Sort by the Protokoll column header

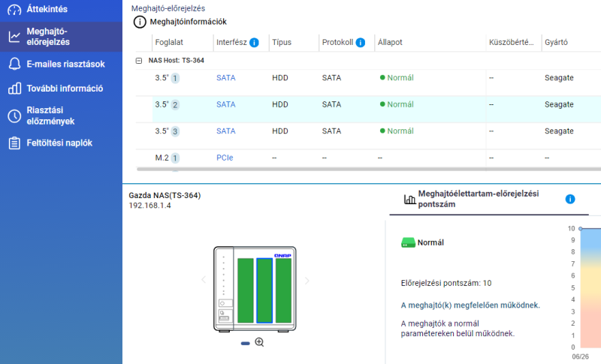(337, 43)
